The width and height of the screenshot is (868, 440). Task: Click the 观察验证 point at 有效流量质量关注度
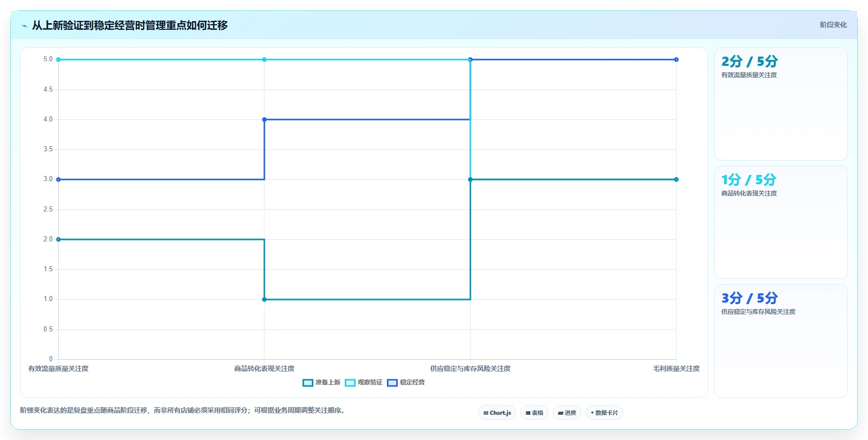(x=58, y=60)
